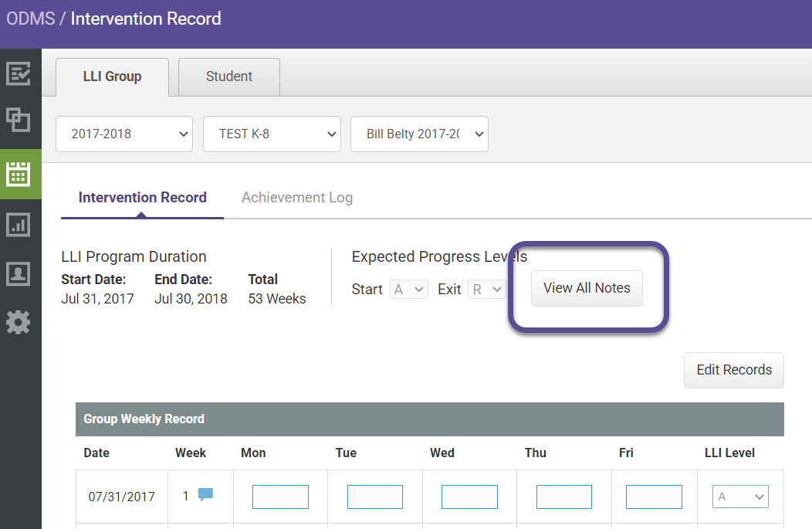
Task: Select the overlapping-shapes groups icon in sidebar
Action: 19,120
